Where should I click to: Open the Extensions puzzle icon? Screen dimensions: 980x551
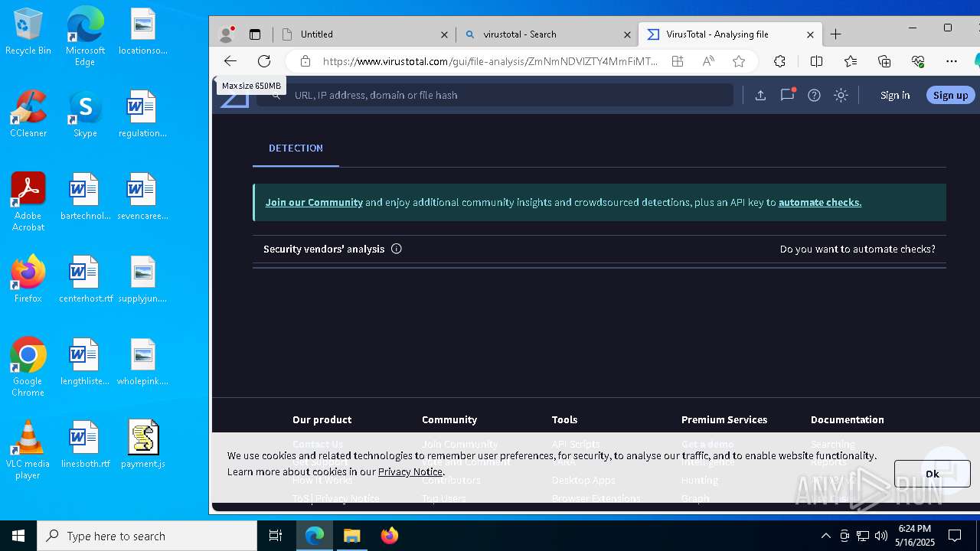pos(779,61)
